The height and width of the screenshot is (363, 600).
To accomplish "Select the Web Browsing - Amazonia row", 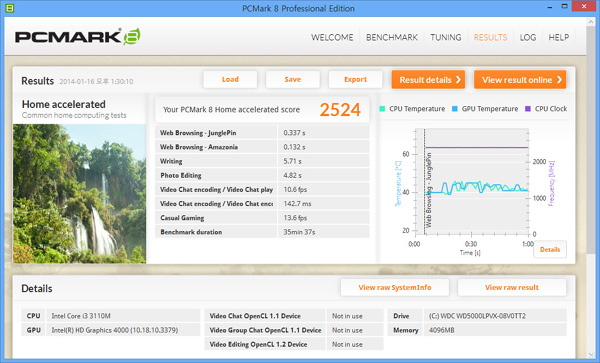I will [262, 147].
